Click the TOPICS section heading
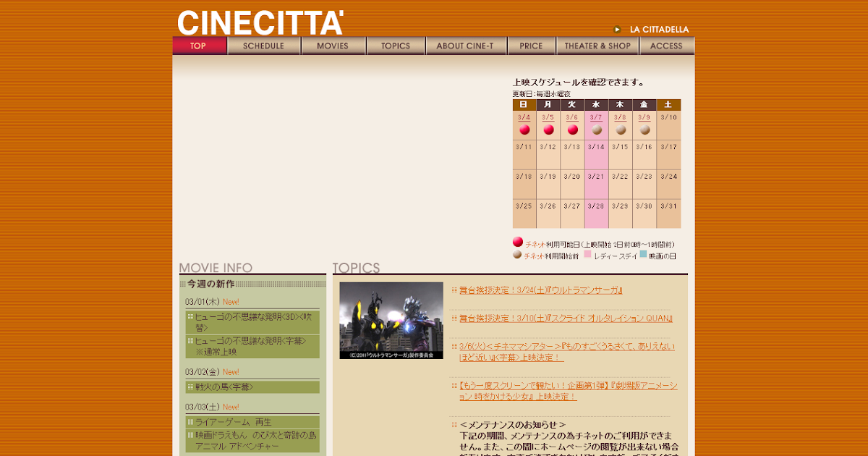868x456 pixels. [x=356, y=268]
